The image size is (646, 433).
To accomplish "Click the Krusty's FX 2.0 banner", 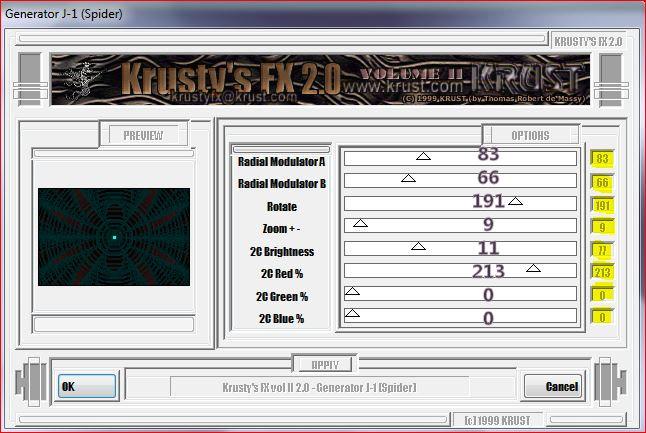I will coord(320,80).
